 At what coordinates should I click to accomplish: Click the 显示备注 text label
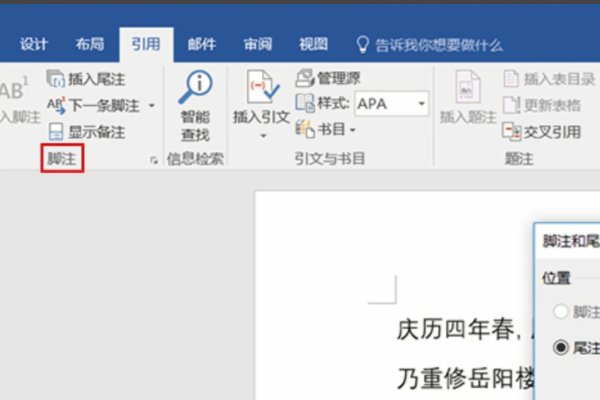(96, 132)
